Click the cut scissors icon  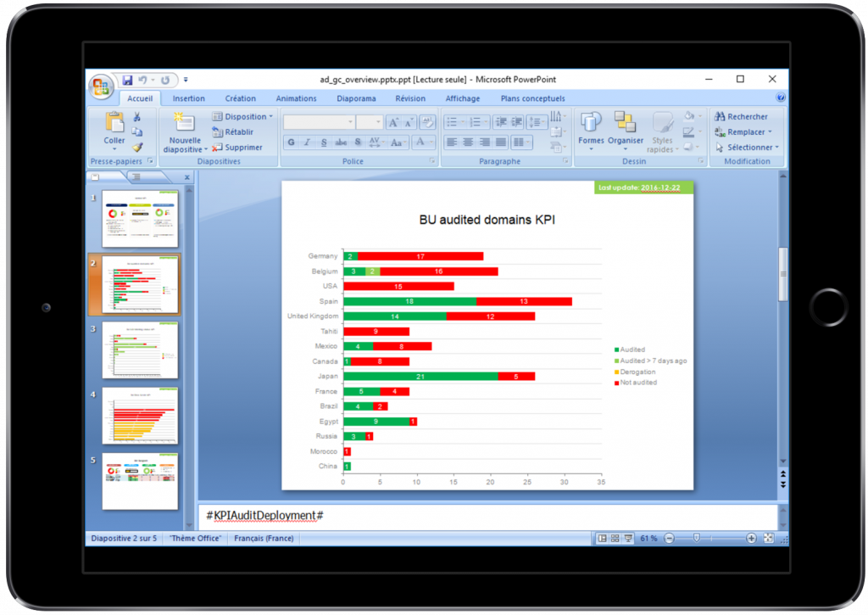pos(137,116)
